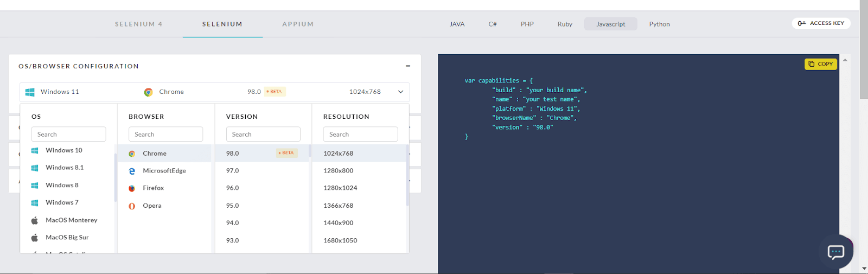Image resolution: width=868 pixels, height=274 pixels.
Task: Switch to the Selenium tab
Action: click(x=222, y=24)
